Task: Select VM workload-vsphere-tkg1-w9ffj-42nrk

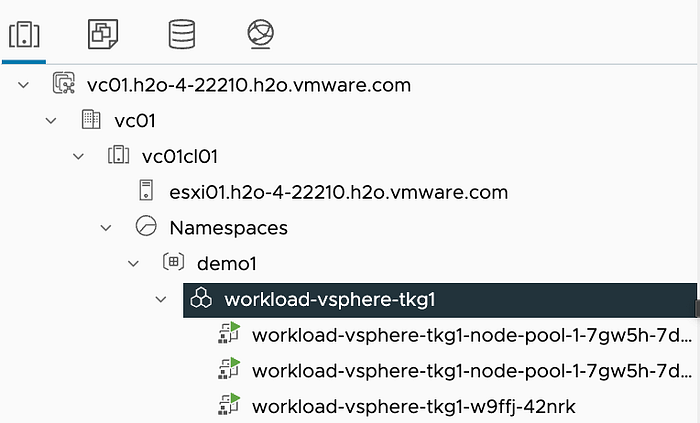Action: (413, 406)
